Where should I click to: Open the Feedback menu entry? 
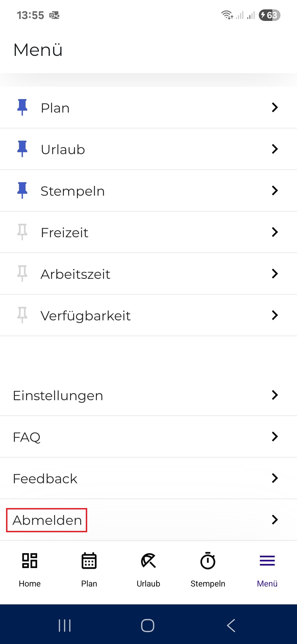(148, 478)
